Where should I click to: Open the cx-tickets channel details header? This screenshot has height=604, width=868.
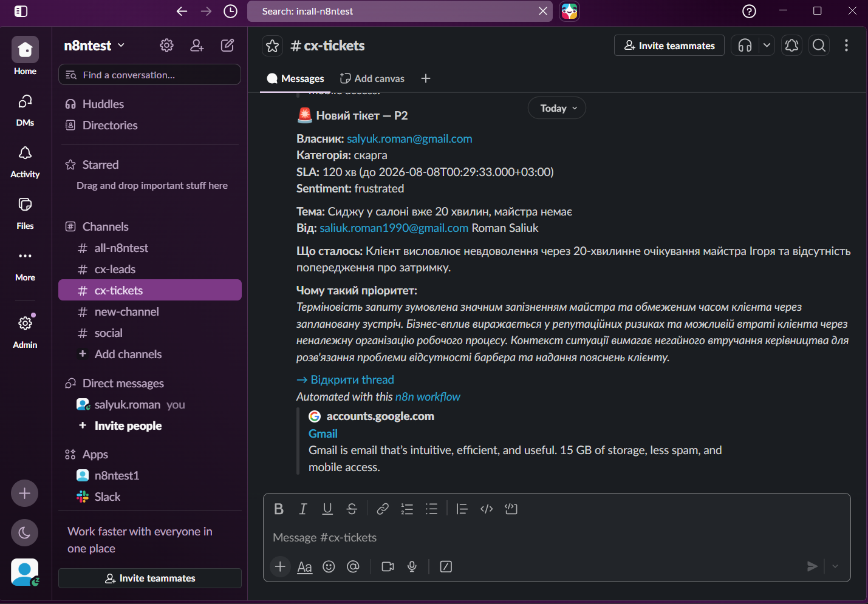point(328,46)
